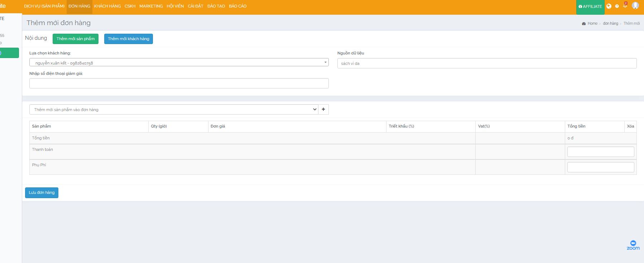This screenshot has height=263, width=644.
Task: Click the globe icon in top bar
Action: point(609,6)
